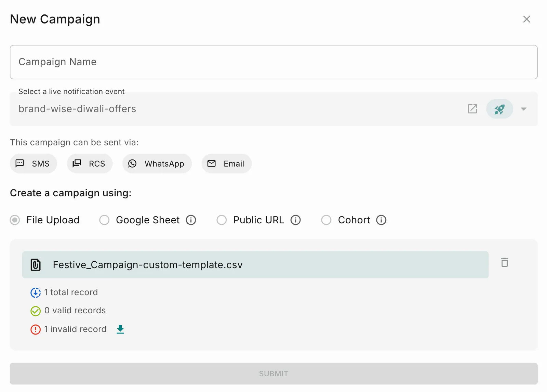Select the File Upload radio button
The width and height of the screenshot is (547, 392).
(x=15, y=220)
